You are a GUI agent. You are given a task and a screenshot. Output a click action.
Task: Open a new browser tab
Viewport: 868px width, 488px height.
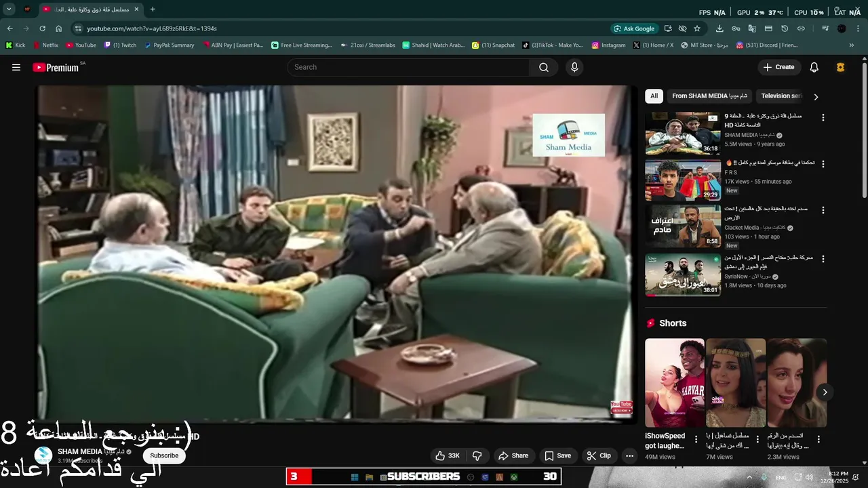153,9
